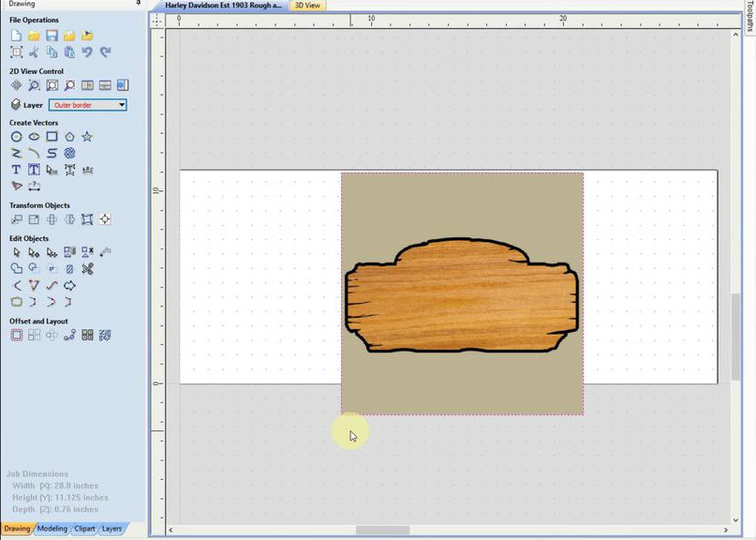Open the Modeling tab

52,529
